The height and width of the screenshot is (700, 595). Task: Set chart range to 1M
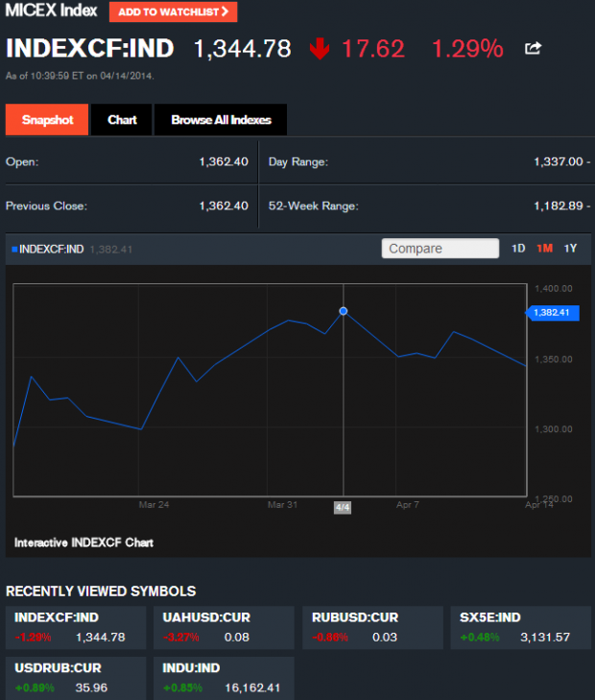[544, 248]
